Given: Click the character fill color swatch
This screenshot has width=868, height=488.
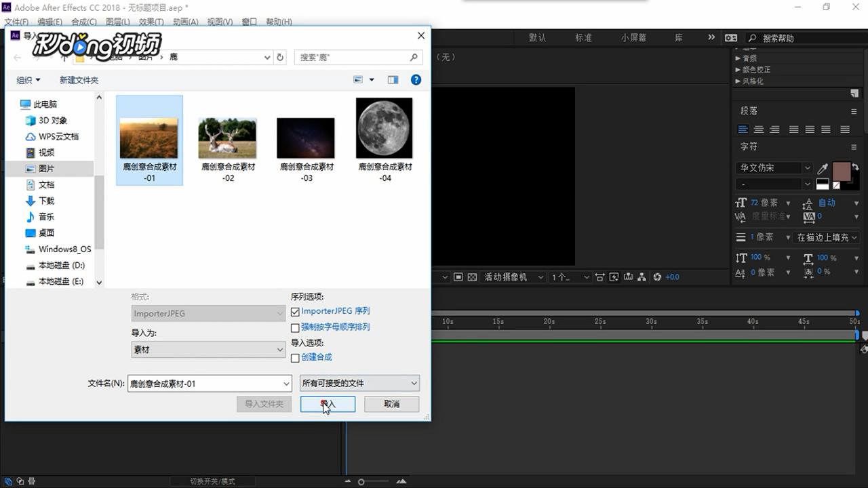Looking at the screenshot, I should tap(841, 171).
